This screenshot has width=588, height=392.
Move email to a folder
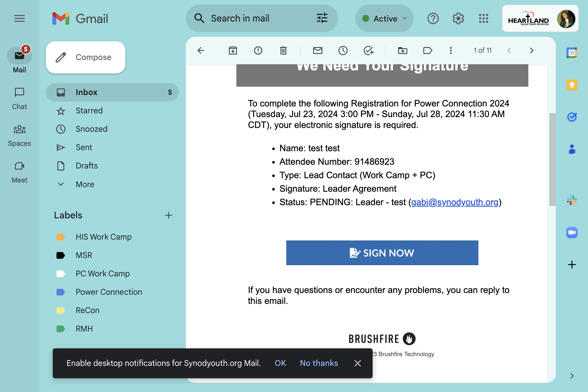click(403, 51)
